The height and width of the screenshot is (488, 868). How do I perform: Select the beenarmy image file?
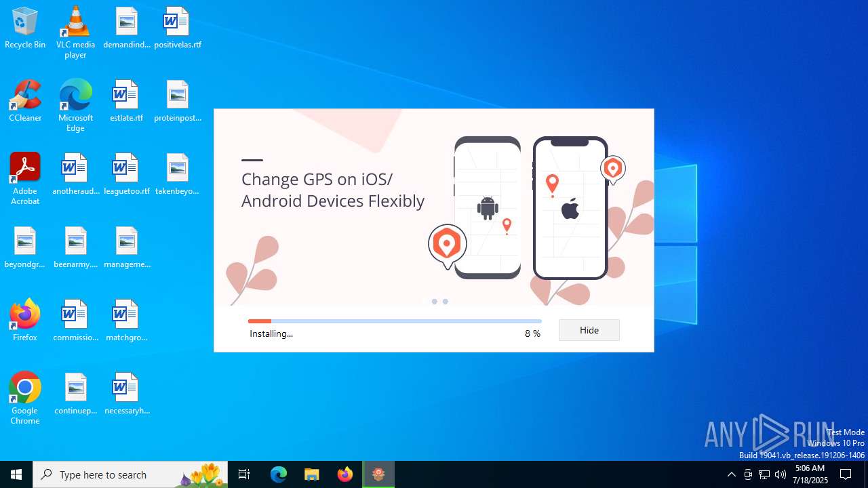pos(75,248)
